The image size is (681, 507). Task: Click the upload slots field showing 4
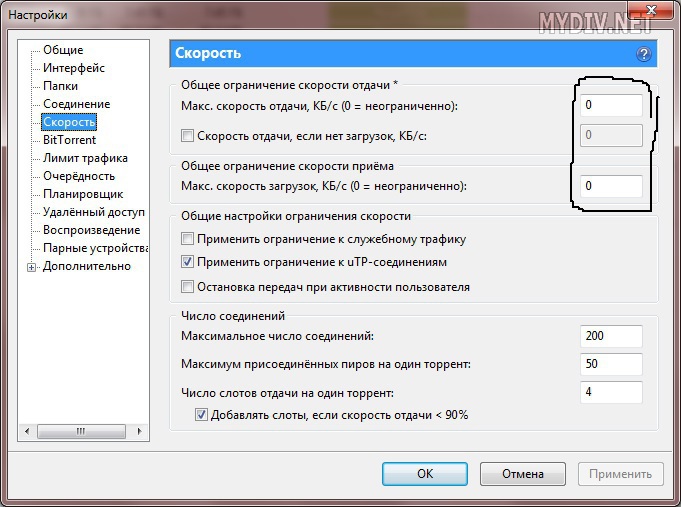pos(611,392)
